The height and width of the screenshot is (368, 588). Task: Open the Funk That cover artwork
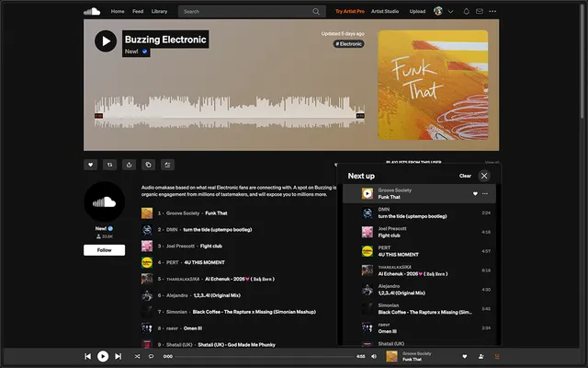click(433, 85)
